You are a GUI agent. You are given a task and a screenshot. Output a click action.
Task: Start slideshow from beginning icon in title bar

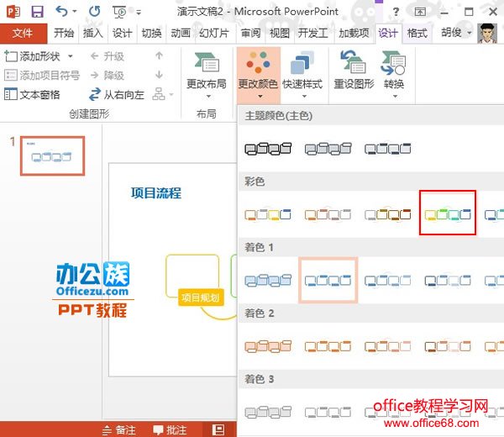119,12
